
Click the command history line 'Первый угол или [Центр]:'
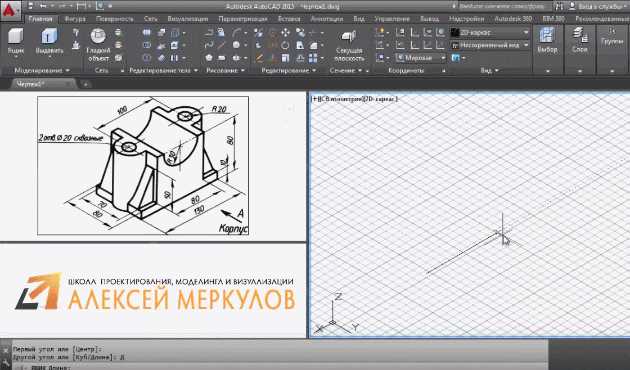click(x=58, y=349)
